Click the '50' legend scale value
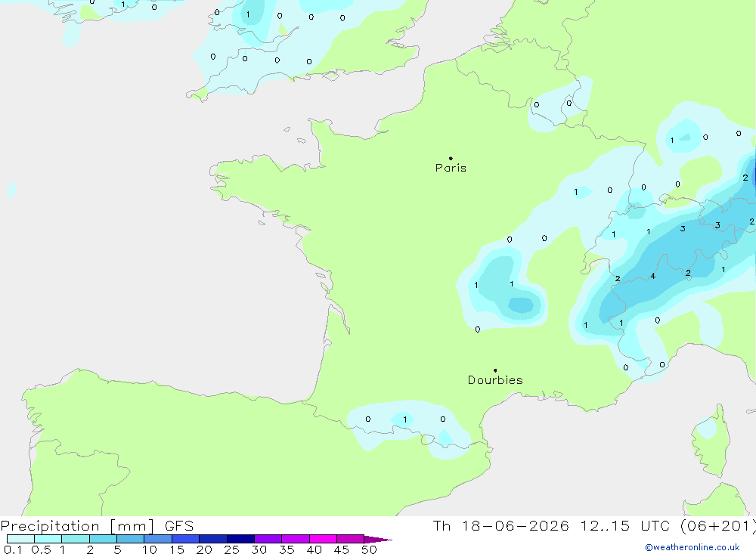The width and height of the screenshot is (756, 554). coord(369,549)
